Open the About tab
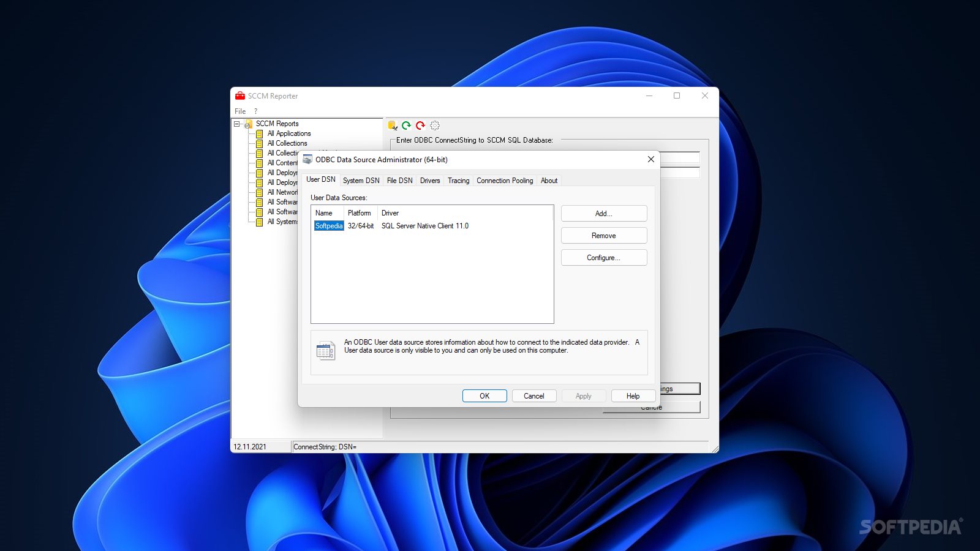The width and height of the screenshot is (980, 551). tap(549, 181)
